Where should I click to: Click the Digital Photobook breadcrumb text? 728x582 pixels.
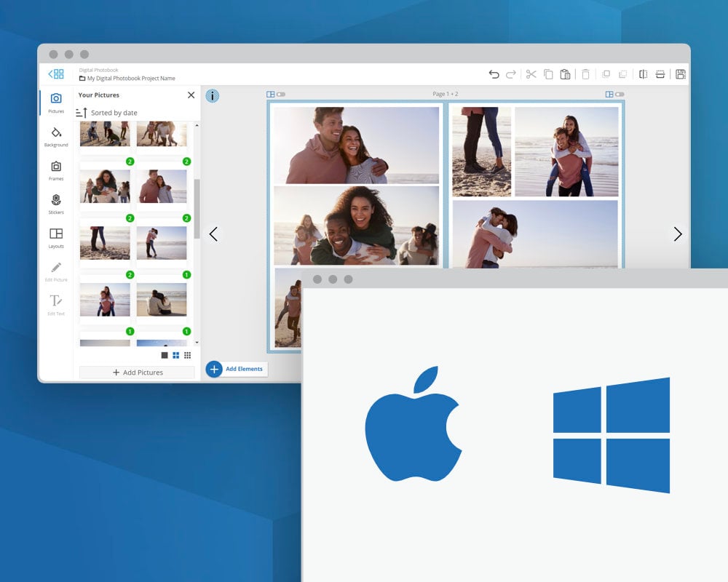coord(98,70)
